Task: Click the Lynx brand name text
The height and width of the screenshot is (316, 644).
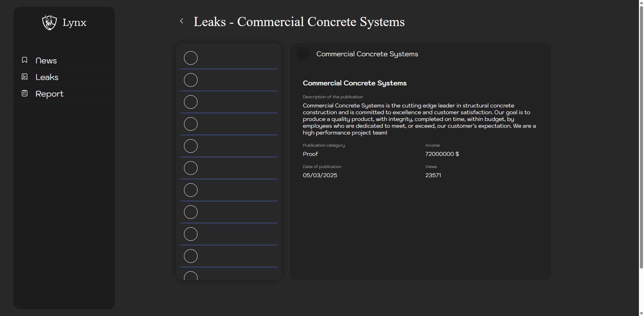Action: point(74,23)
